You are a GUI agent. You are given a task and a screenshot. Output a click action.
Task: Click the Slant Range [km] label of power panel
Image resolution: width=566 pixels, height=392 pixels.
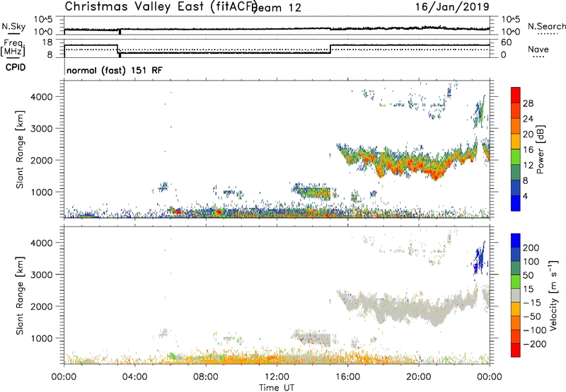[x=20, y=149]
